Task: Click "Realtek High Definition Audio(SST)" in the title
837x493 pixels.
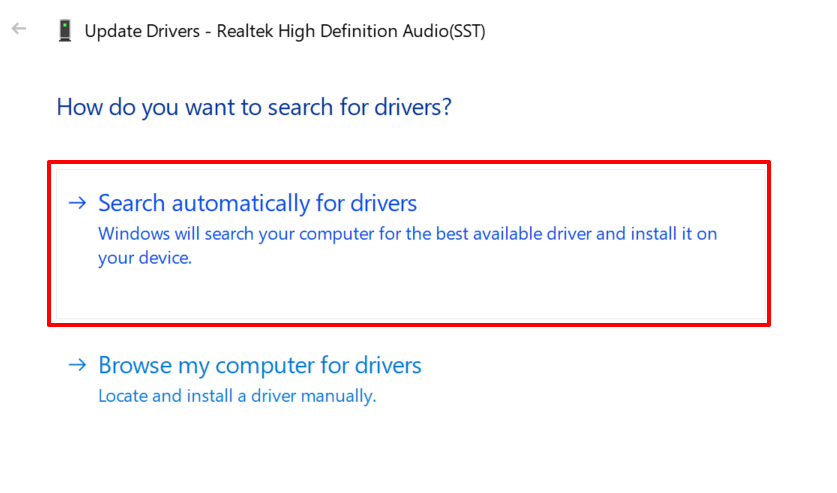Action: pyautogui.click(x=350, y=31)
